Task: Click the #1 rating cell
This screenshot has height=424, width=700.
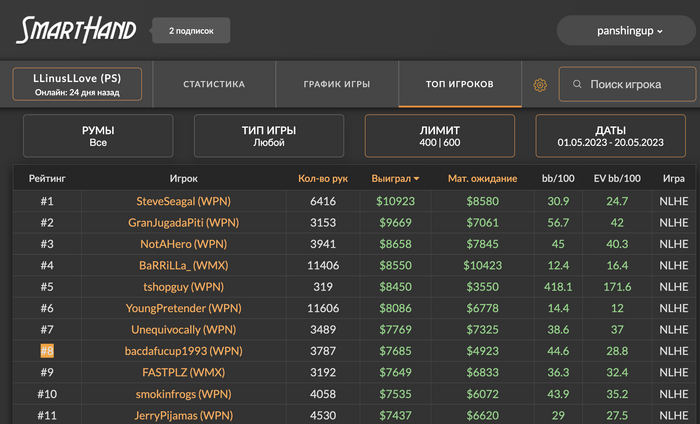Action: pos(47,201)
